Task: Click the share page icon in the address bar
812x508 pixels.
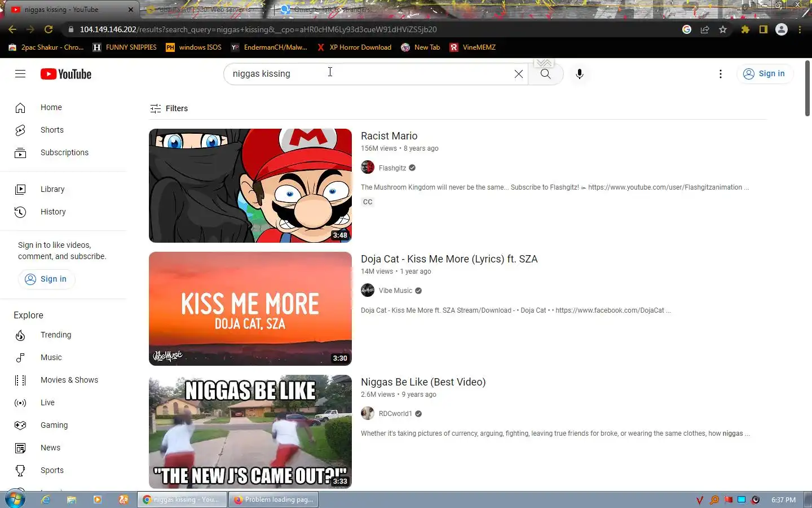Action: pos(705,29)
